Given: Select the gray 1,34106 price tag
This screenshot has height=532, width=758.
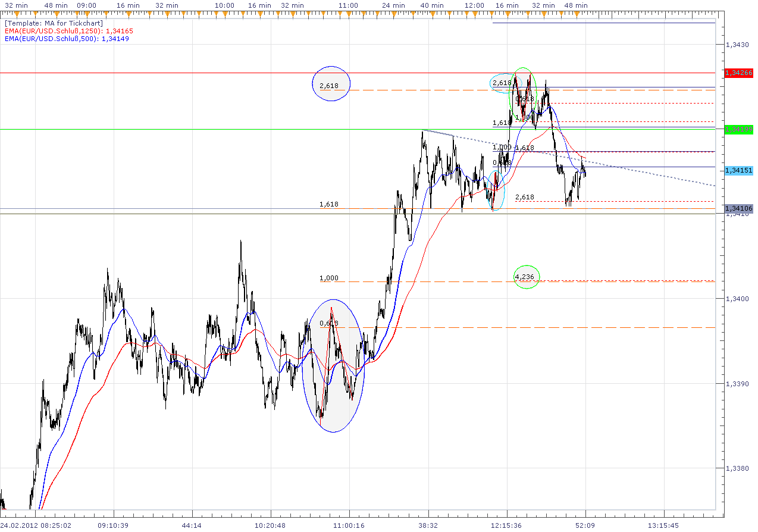Looking at the screenshot, I should (738, 209).
